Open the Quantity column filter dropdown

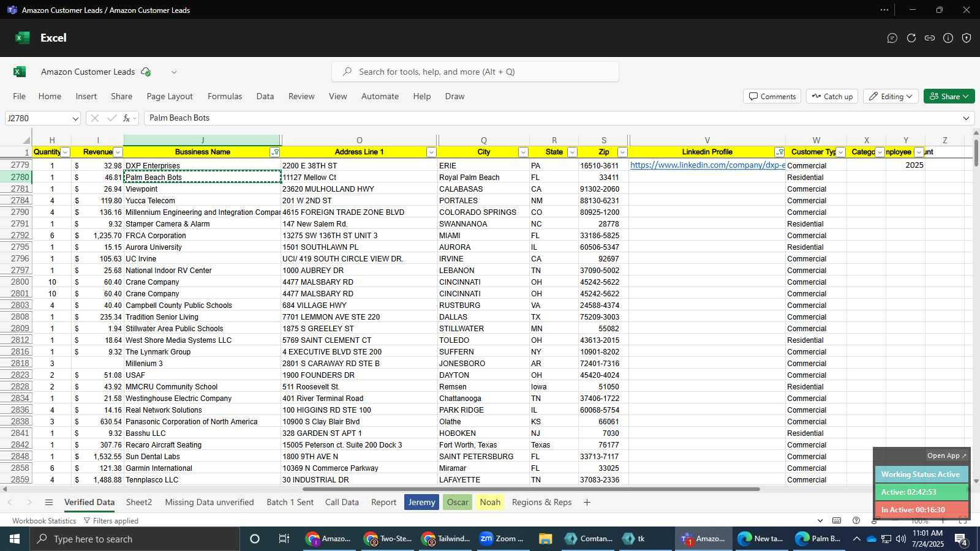pyautogui.click(x=66, y=152)
